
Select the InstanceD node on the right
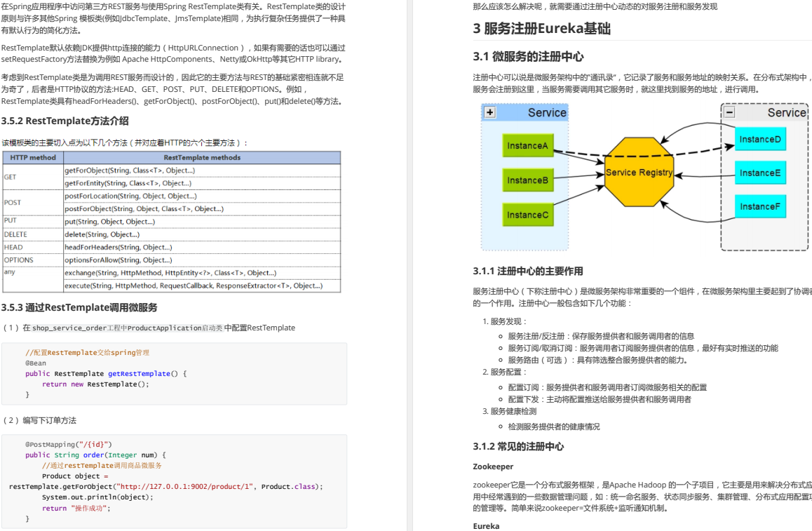tap(759, 139)
